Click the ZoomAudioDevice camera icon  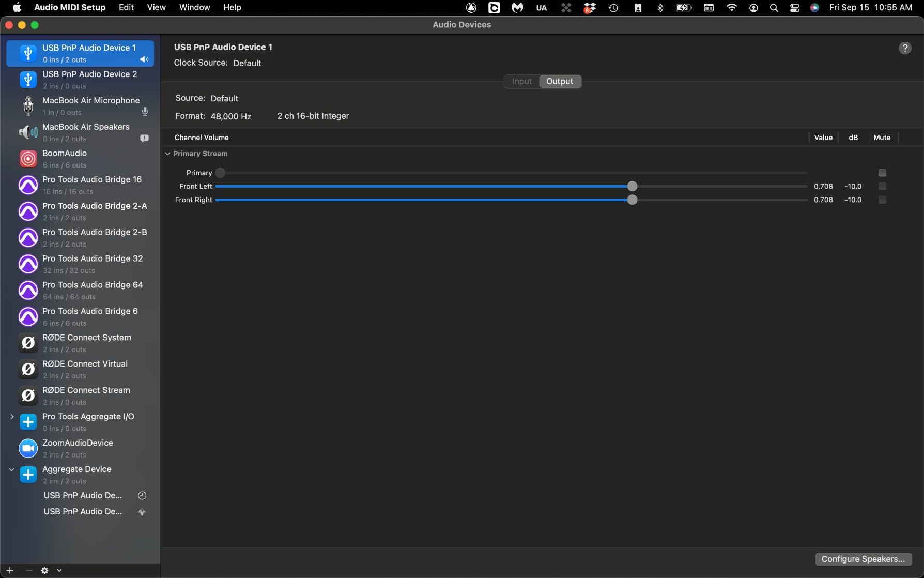(x=28, y=449)
